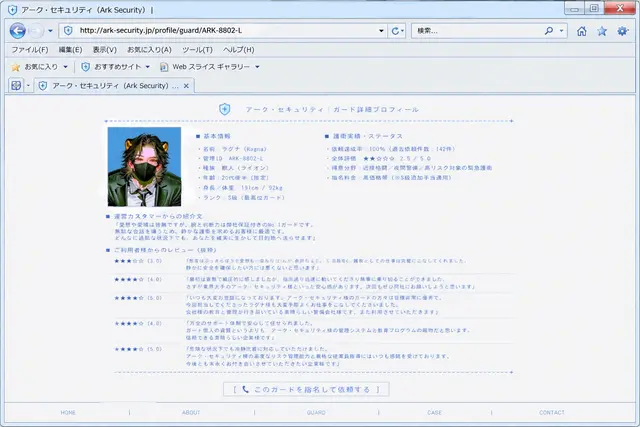Click the 運営カスタマーからの紹介文 heading

(x=158, y=216)
